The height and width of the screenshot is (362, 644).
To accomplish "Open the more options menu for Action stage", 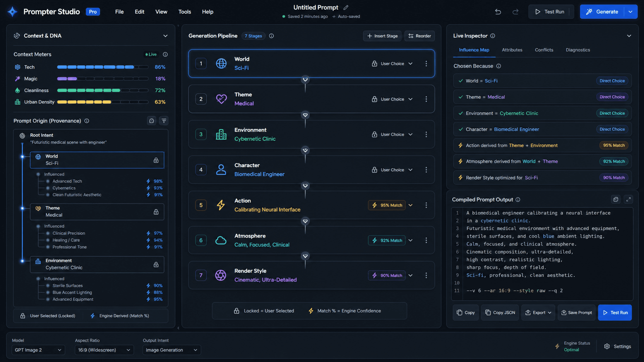I will click(426, 205).
